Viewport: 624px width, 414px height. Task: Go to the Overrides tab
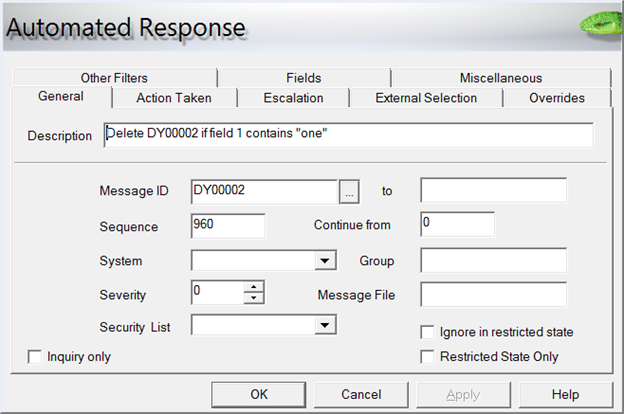557,98
